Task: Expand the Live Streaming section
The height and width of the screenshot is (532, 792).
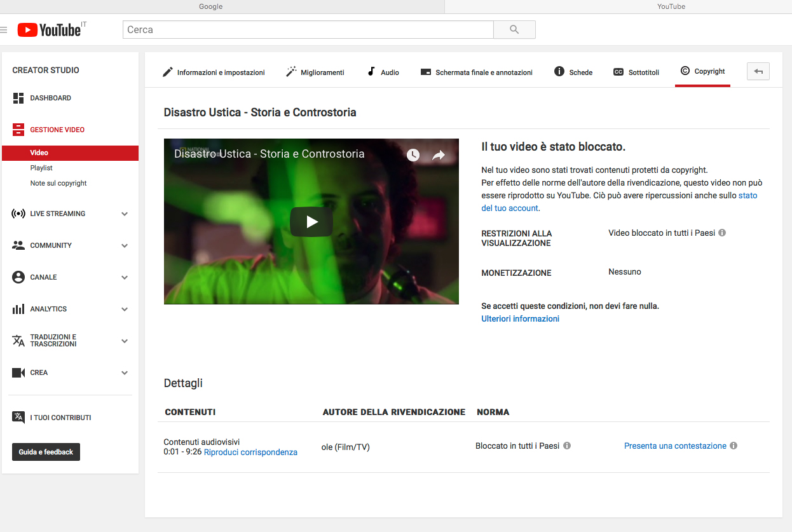Action: (125, 214)
